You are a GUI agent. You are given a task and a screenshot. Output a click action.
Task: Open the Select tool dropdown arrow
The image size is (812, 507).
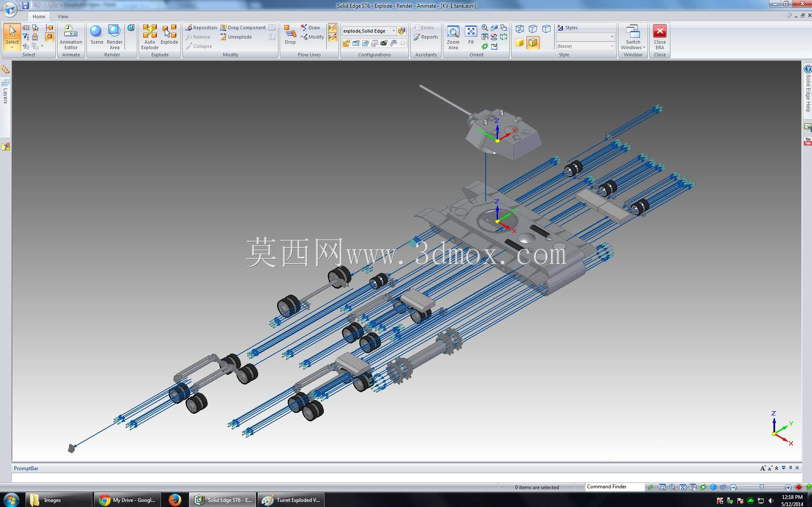point(12,47)
